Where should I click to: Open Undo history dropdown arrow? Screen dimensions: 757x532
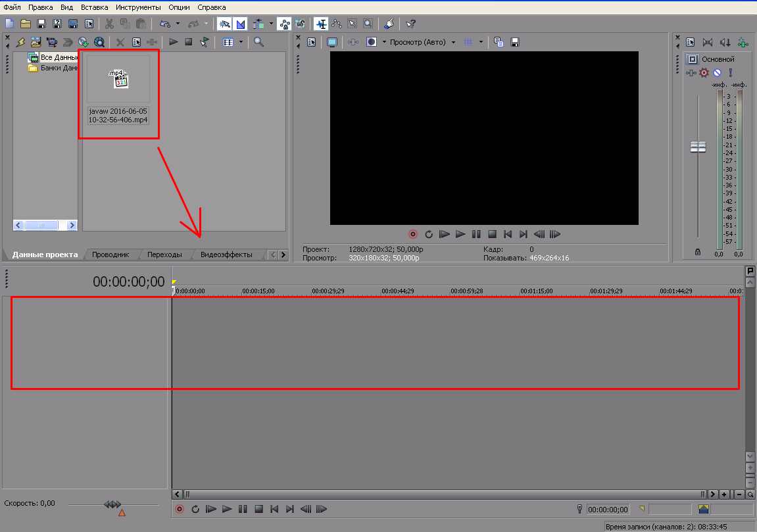[x=178, y=23]
